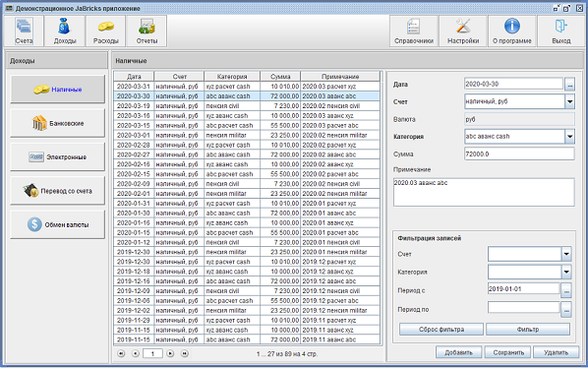Click the Сохранить button
Screen dimensions: 588x368
(x=508, y=352)
